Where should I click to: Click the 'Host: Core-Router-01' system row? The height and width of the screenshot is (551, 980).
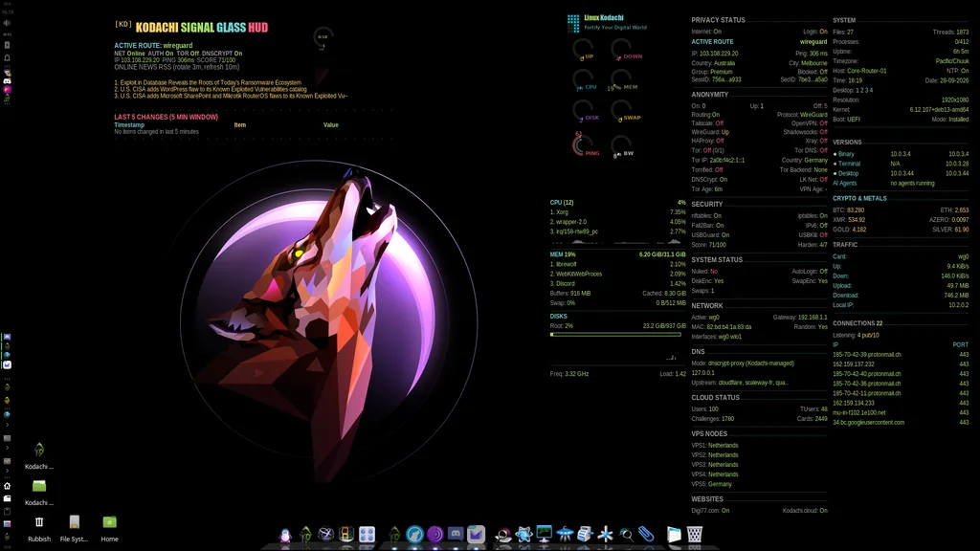coord(859,71)
